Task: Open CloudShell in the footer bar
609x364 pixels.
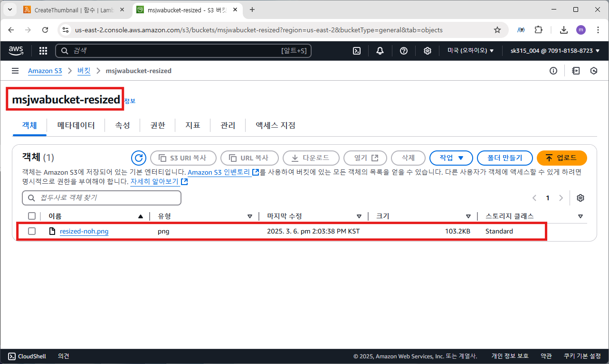Action: click(x=27, y=356)
